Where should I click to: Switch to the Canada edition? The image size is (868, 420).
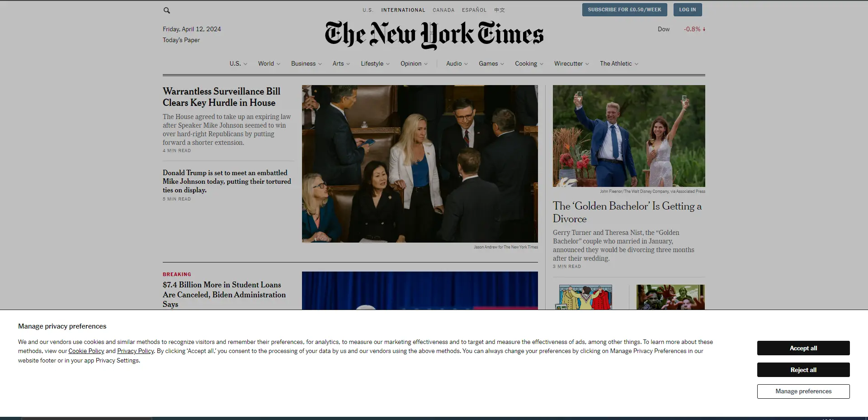[443, 10]
